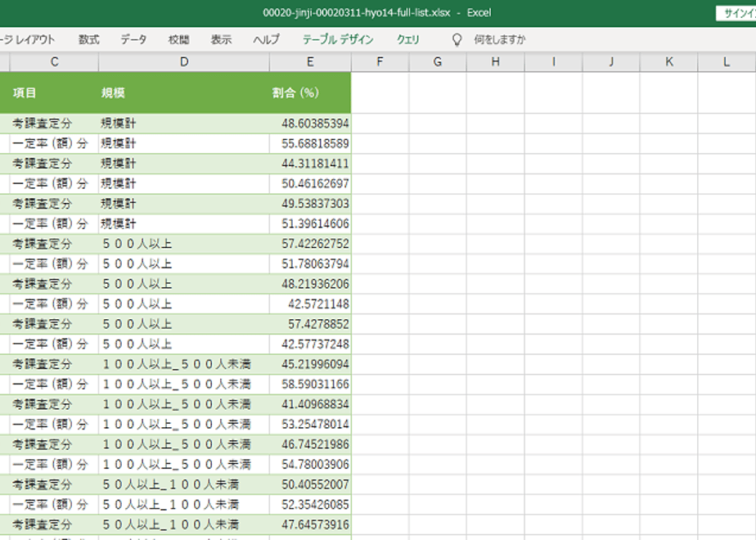Select the cell containing 42.5721148
The height and width of the screenshot is (540, 756).
tap(310, 304)
